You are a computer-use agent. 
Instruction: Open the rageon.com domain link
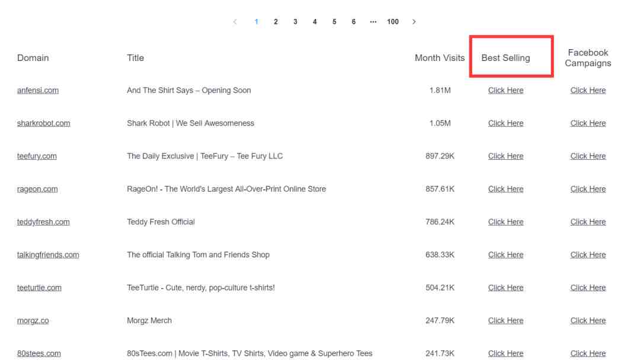37,189
